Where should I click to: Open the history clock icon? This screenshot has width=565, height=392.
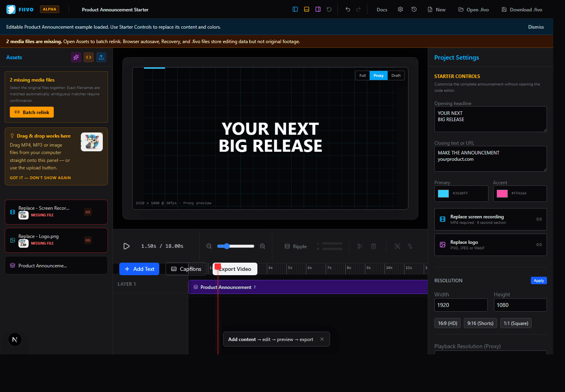click(x=414, y=9)
